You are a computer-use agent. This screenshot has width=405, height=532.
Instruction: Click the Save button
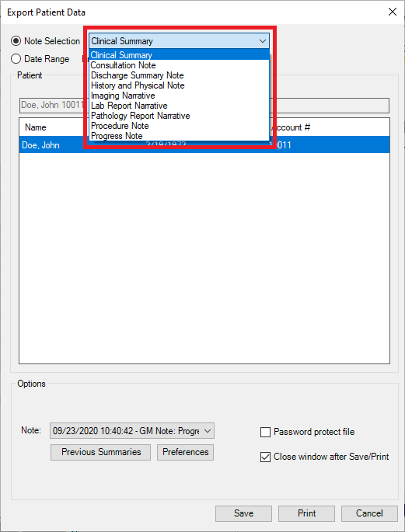243,513
